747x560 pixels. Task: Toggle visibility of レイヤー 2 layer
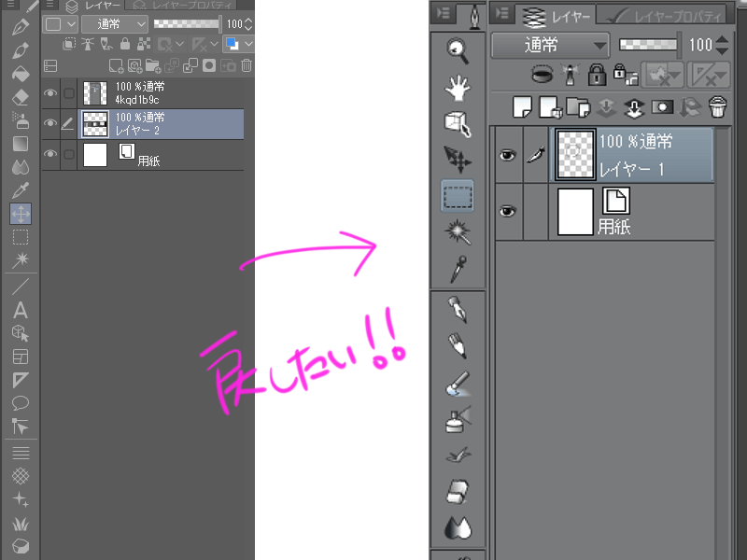[50, 123]
